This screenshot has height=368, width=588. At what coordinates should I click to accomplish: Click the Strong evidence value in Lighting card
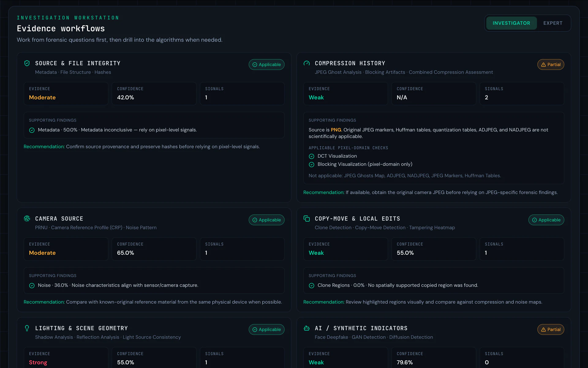[x=38, y=362]
